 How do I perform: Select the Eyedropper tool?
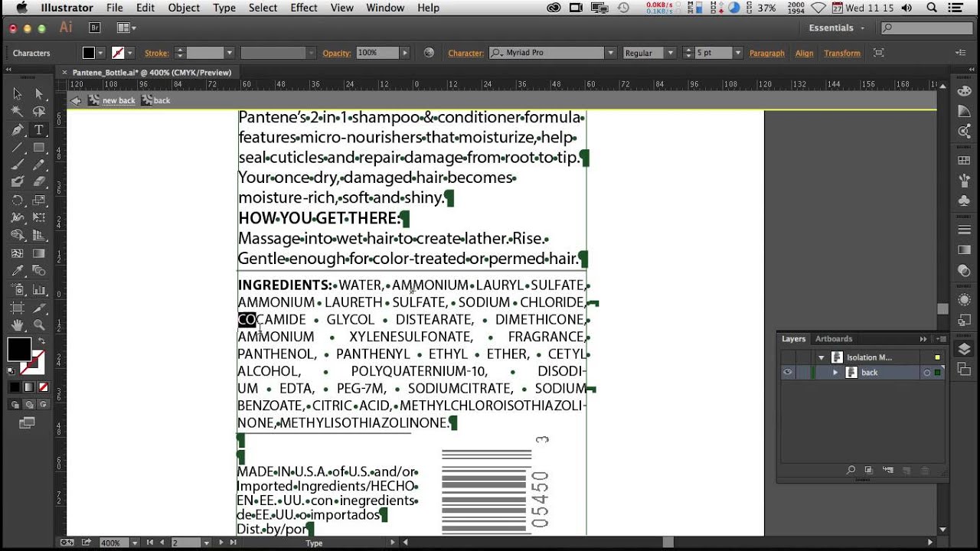pos(17,271)
